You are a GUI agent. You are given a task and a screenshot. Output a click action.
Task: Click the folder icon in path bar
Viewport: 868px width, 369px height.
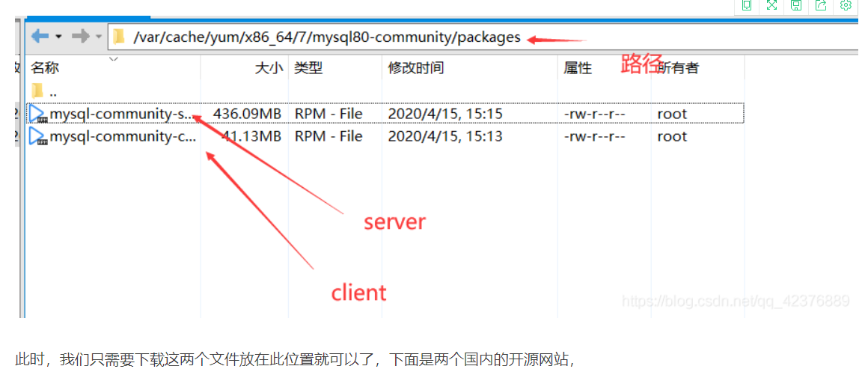pos(118,37)
